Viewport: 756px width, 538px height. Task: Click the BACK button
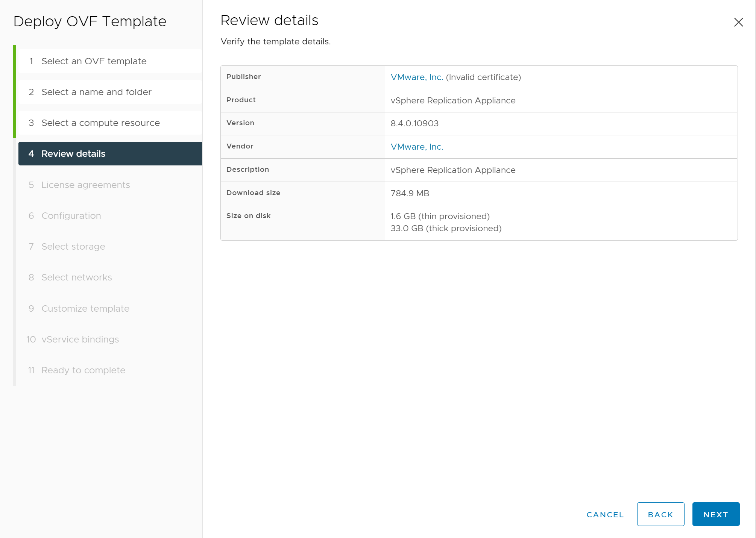click(x=660, y=514)
